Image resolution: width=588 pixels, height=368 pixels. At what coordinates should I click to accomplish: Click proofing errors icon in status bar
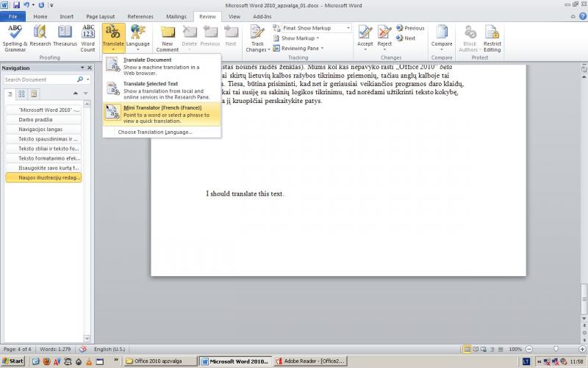(x=83, y=349)
